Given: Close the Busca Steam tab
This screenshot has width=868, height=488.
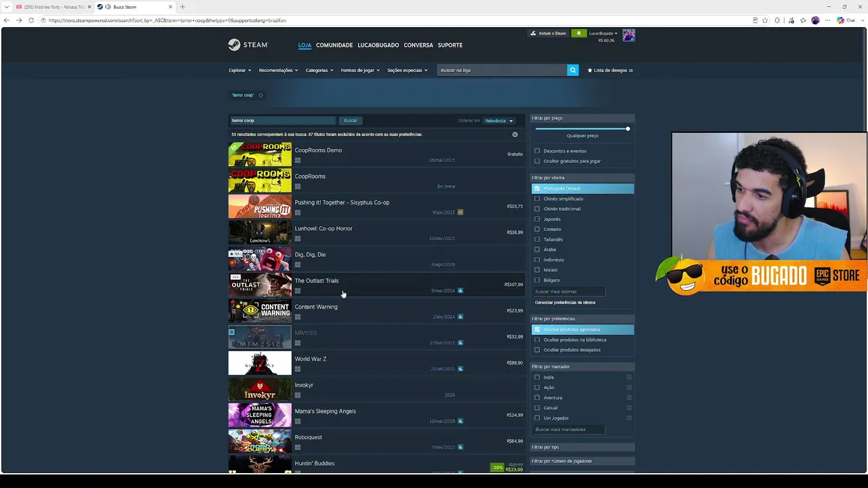Looking at the screenshot, I should (x=172, y=7).
